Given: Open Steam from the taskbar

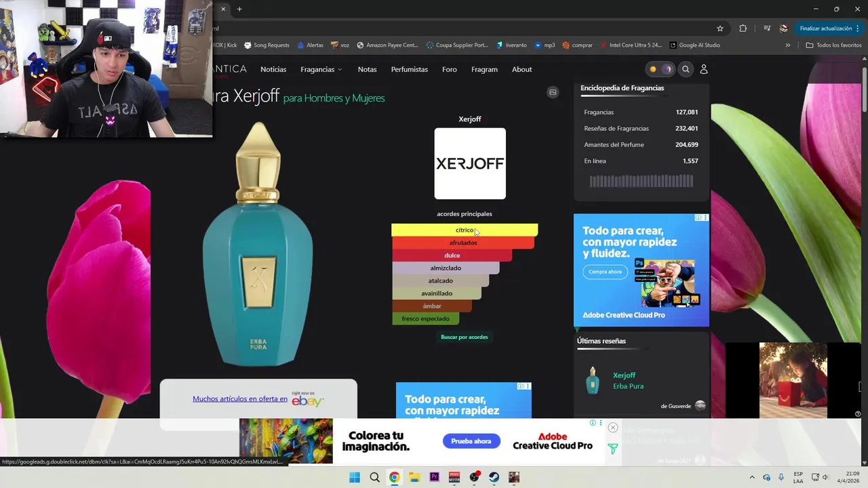Looking at the screenshot, I should pyautogui.click(x=494, y=477).
